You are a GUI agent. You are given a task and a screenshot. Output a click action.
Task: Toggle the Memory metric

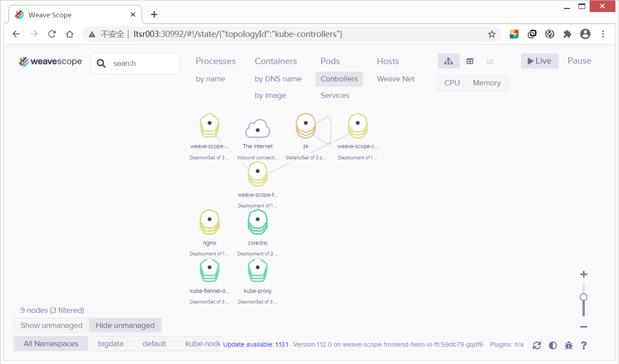point(487,83)
